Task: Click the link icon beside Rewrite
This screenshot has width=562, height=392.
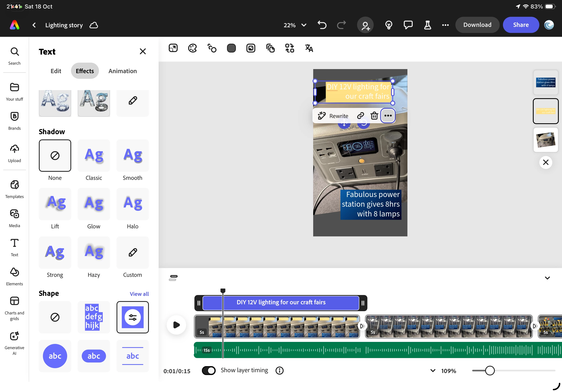Action: (x=360, y=116)
